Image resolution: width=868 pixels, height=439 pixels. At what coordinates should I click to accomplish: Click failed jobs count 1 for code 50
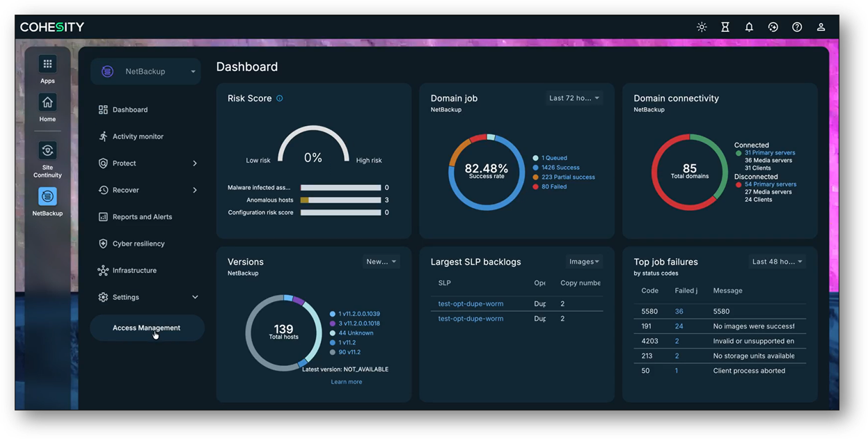677,371
